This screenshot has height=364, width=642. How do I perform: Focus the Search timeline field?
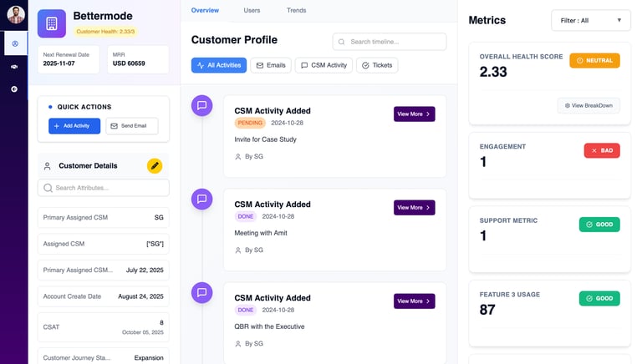click(x=390, y=42)
